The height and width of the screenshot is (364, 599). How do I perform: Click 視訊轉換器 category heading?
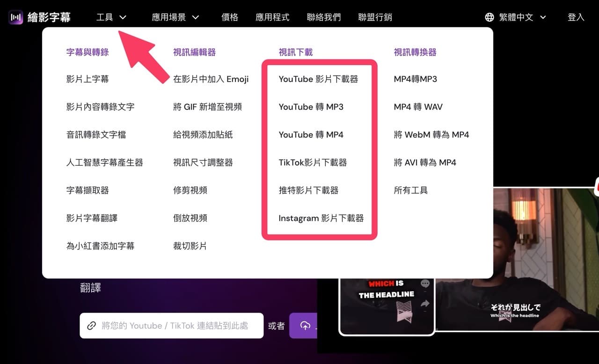pos(415,52)
